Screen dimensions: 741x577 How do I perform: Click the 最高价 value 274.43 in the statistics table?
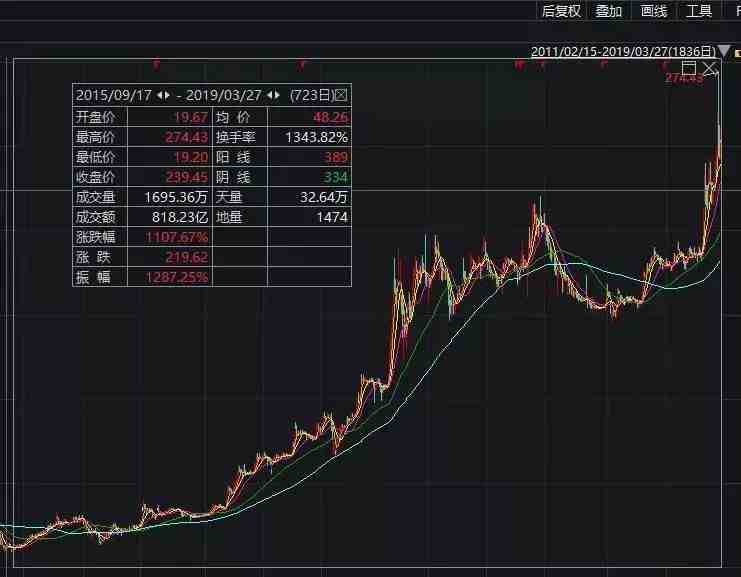point(186,137)
